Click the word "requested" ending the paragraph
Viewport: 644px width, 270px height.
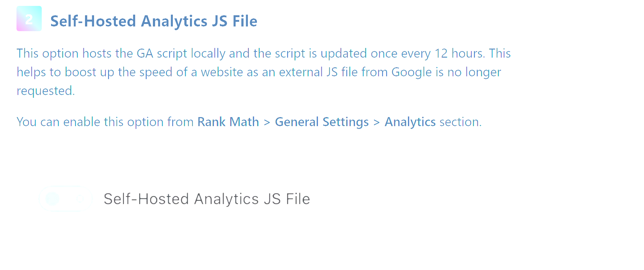pyautogui.click(x=45, y=91)
